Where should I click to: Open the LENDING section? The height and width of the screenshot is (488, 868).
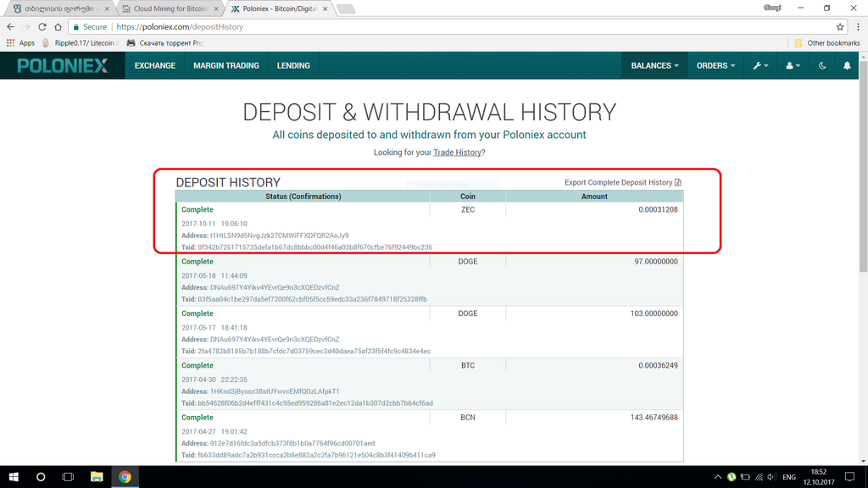(293, 65)
